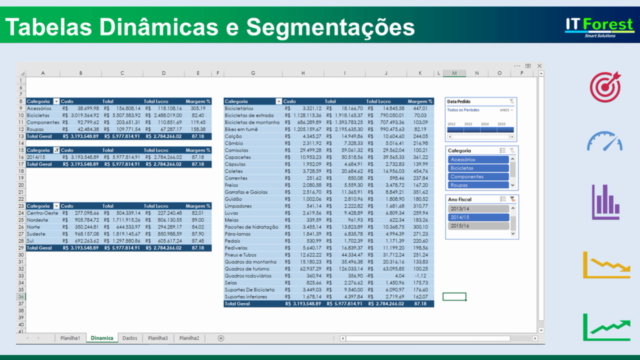Select 2014/15 in the Ano Fiscal slicer
The image size is (640, 360).
[x=478, y=217]
